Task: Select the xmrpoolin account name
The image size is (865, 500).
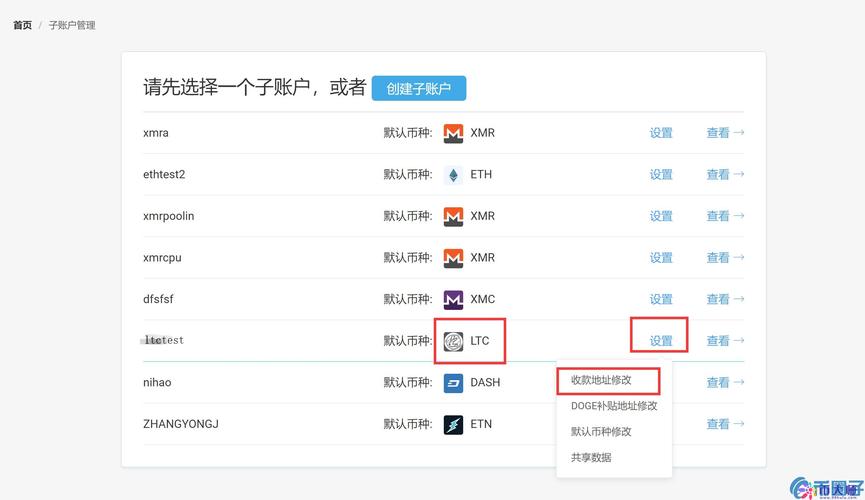Action: pos(168,216)
